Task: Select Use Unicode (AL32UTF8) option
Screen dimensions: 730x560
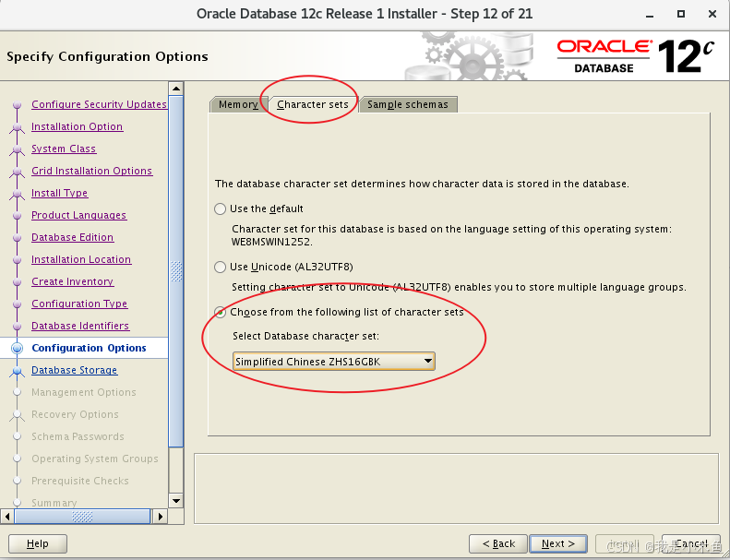Action: 221,268
